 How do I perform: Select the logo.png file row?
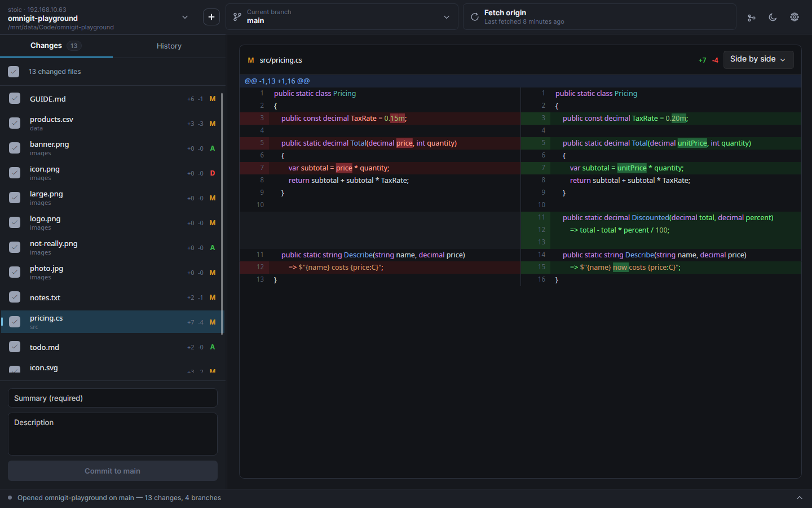[112, 222]
